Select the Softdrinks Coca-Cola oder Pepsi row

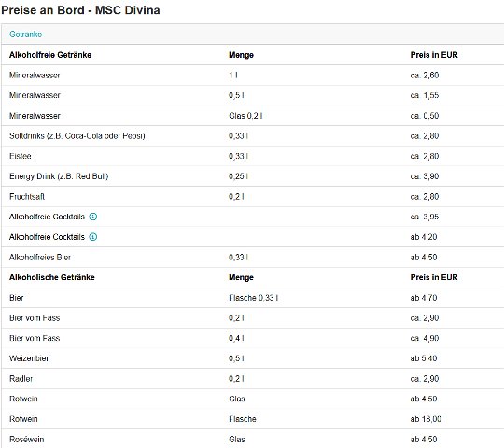point(253,136)
